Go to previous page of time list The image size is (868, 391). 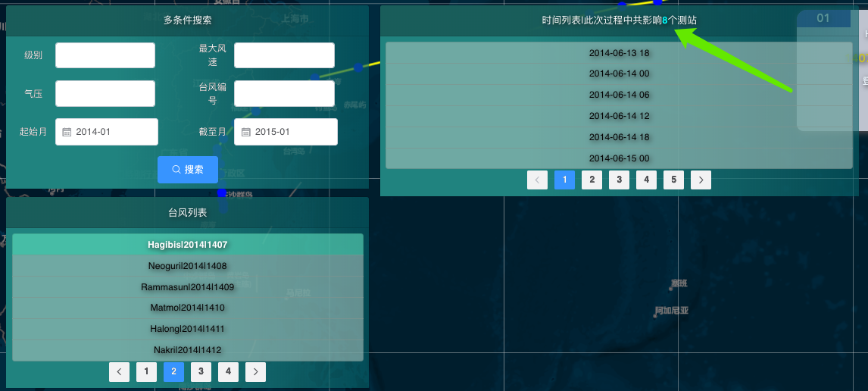[537, 180]
